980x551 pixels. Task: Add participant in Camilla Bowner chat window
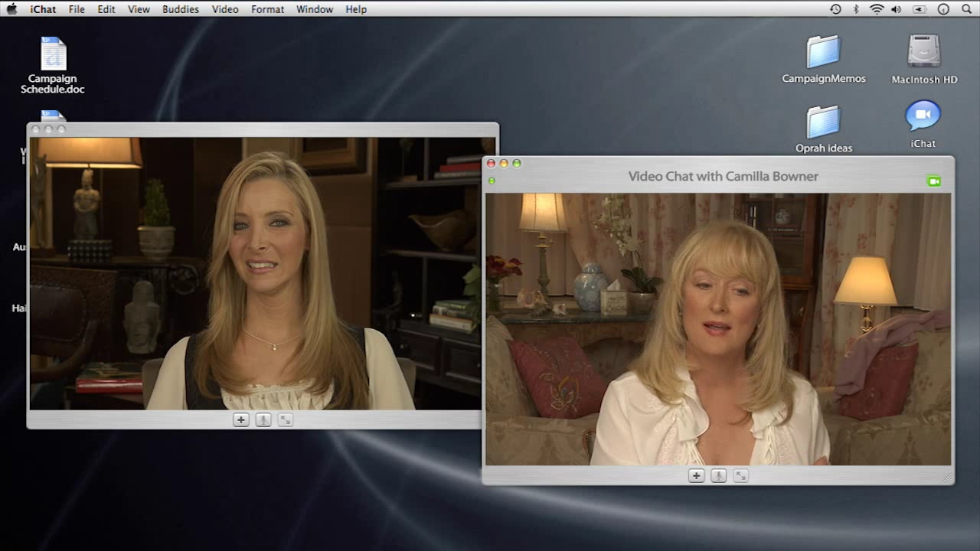pos(696,475)
